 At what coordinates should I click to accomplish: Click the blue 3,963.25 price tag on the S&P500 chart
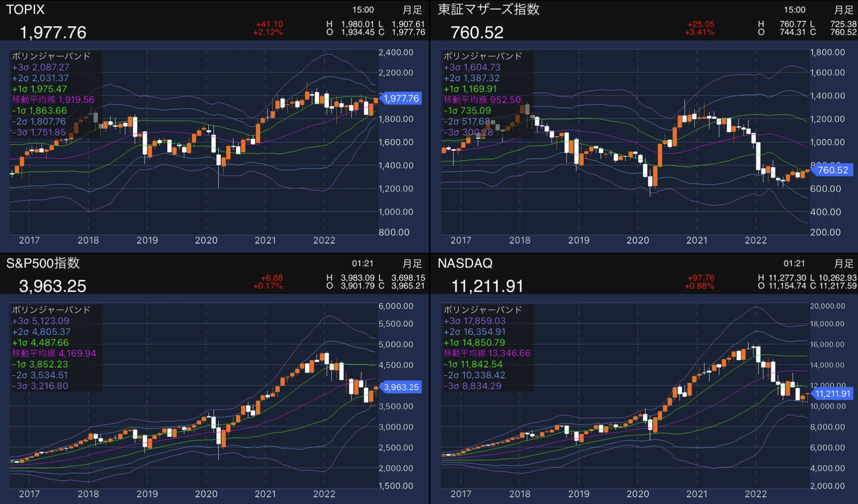click(x=400, y=387)
